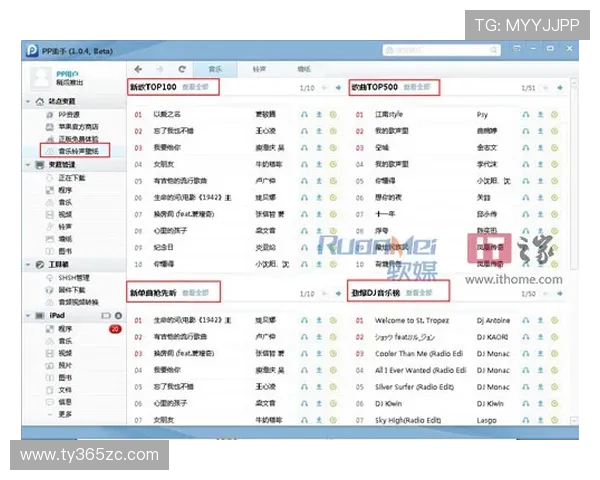Go to next page of 新单曲抢先听
This screenshot has width=600, height=480.
pyautogui.click(x=338, y=294)
